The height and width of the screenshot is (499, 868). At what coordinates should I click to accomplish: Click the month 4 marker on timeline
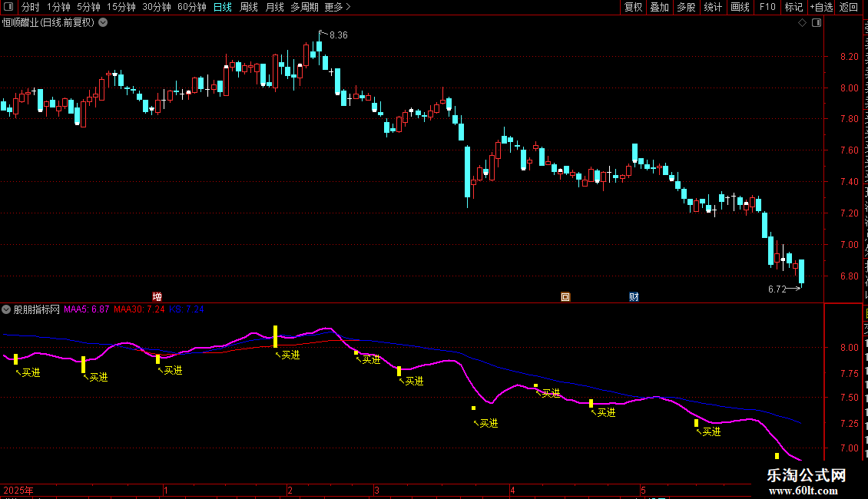pyautogui.click(x=512, y=490)
